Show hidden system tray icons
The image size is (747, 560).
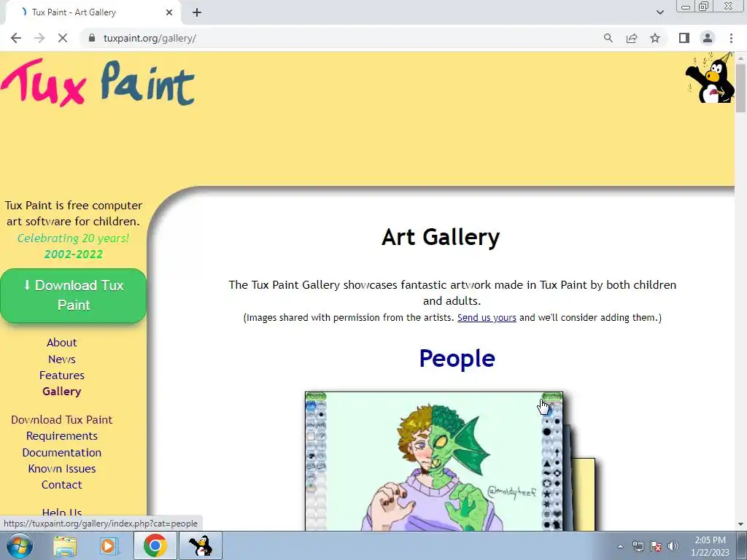(620, 546)
